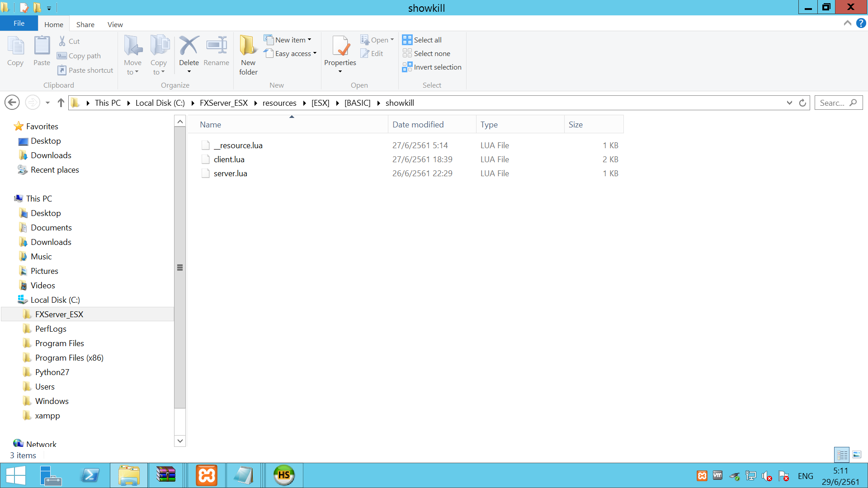The height and width of the screenshot is (488, 868).
Task: Click Copy path in Clipboard group
Action: (x=79, y=56)
